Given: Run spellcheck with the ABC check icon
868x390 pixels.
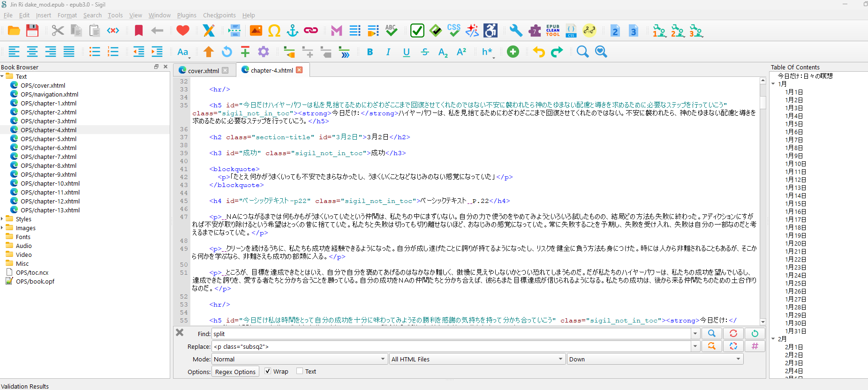Looking at the screenshot, I should 392,31.
